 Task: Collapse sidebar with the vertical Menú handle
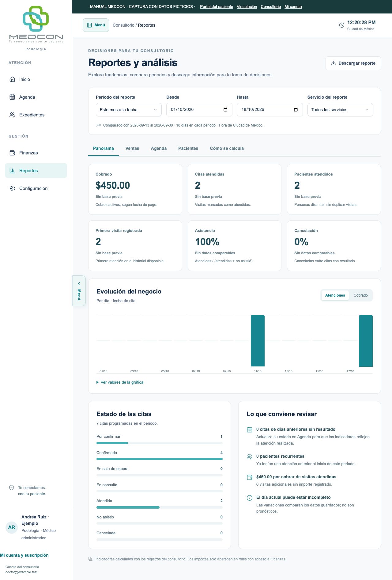click(x=79, y=291)
